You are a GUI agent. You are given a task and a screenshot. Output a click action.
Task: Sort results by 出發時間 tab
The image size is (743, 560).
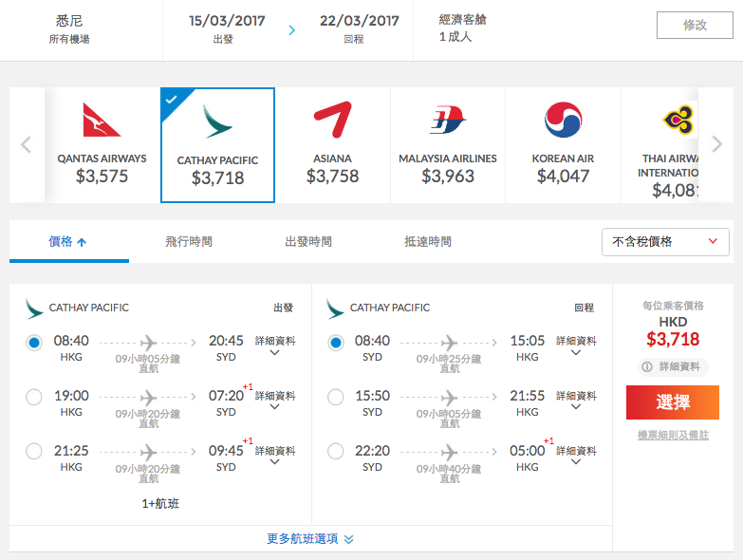click(308, 242)
